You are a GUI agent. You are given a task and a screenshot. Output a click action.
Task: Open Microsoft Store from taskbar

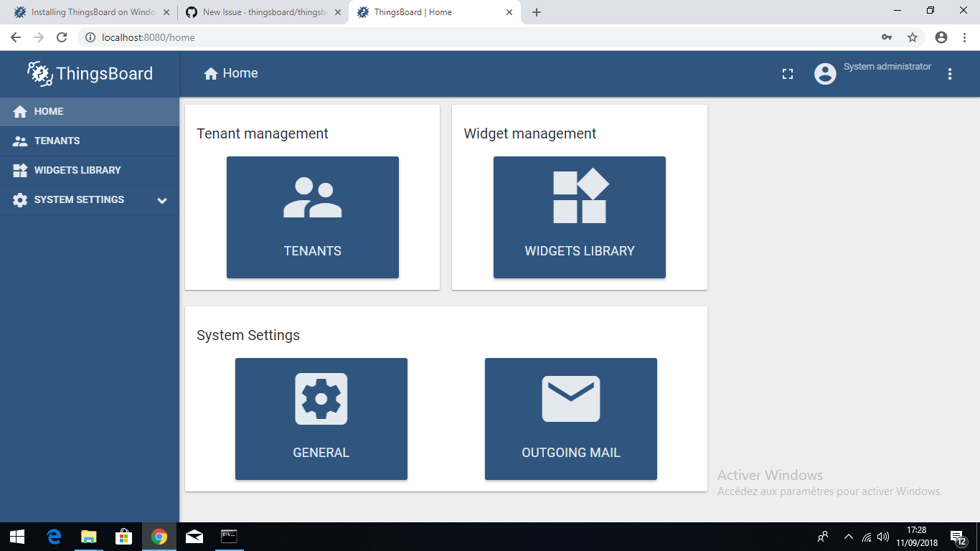tap(124, 537)
